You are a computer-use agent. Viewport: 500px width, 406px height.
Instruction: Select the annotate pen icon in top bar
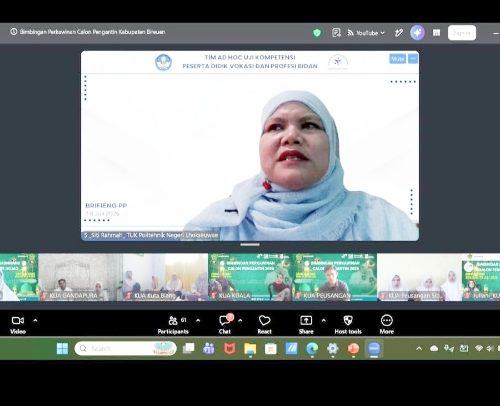pyautogui.click(x=399, y=33)
